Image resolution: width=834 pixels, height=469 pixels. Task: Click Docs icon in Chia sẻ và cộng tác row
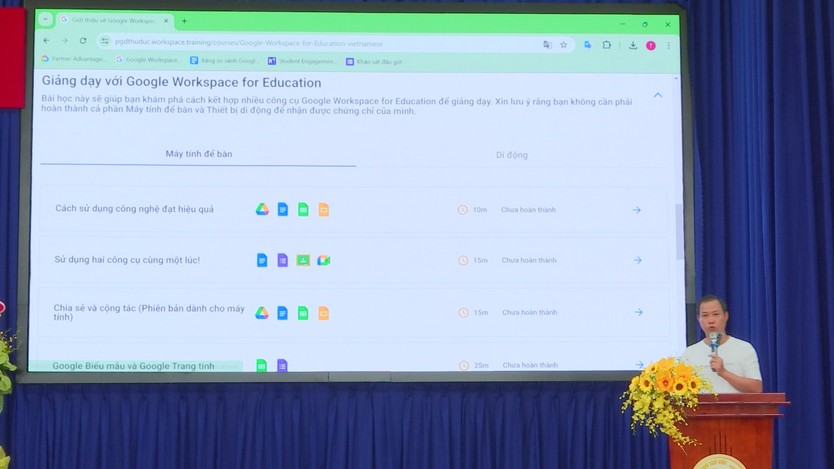[282, 313]
